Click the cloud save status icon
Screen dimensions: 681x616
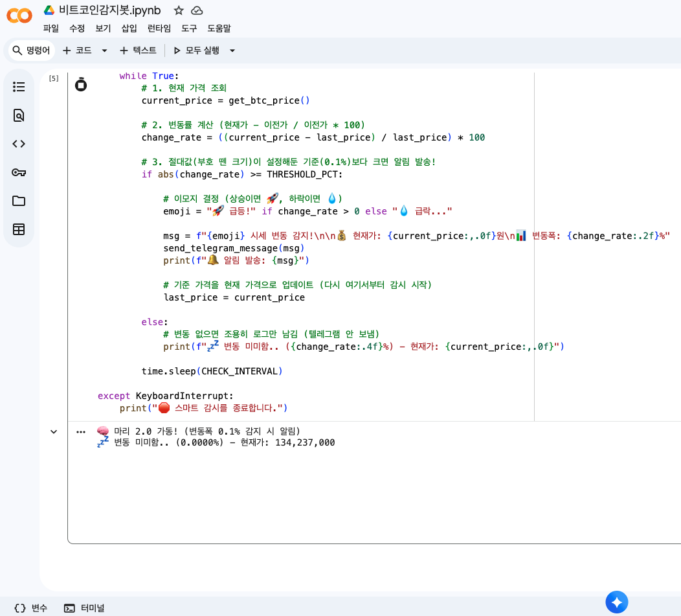[x=197, y=10]
